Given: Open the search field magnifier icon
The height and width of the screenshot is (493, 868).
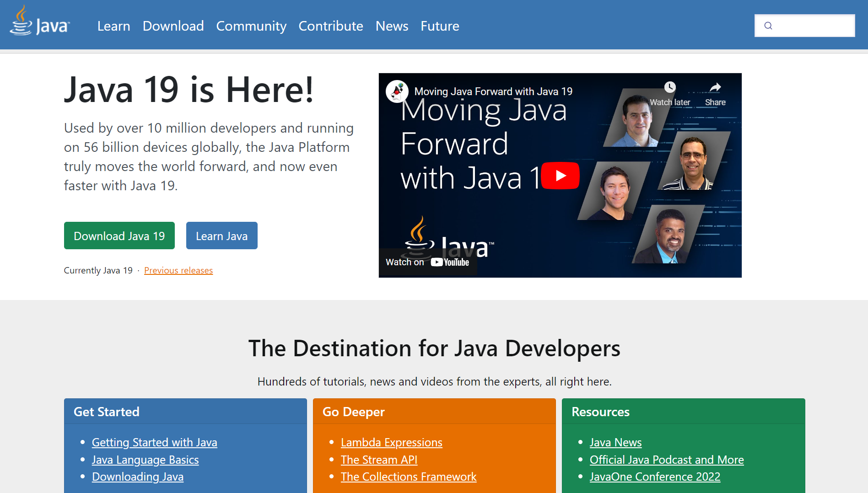Looking at the screenshot, I should point(768,26).
